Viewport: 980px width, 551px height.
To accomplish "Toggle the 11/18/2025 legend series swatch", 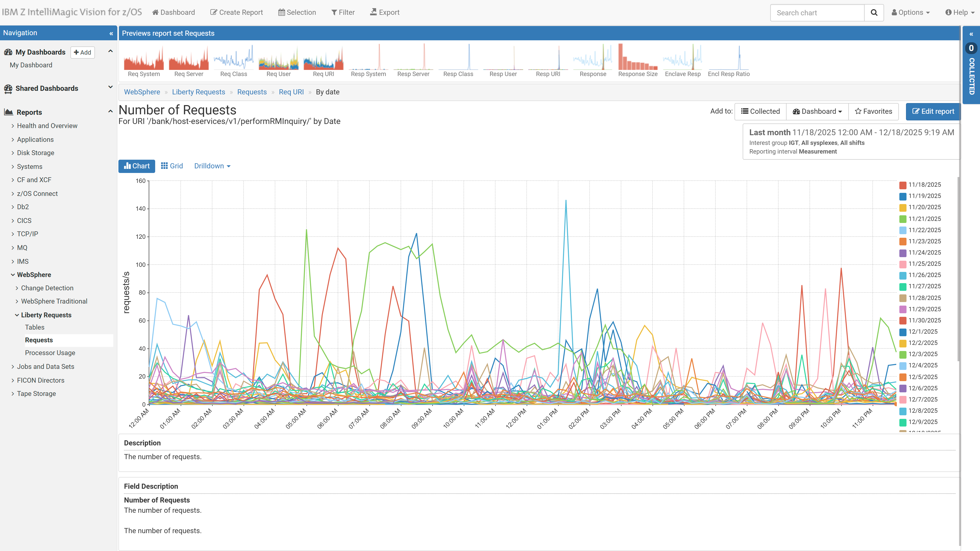I will pyautogui.click(x=902, y=185).
